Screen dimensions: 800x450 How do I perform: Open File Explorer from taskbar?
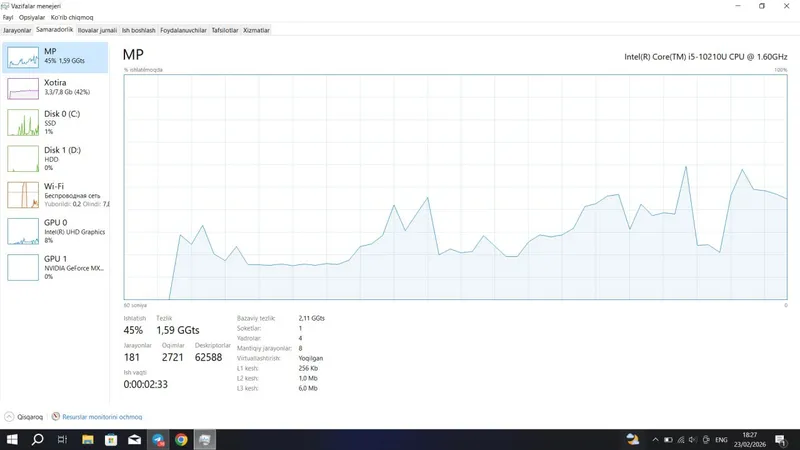88,440
